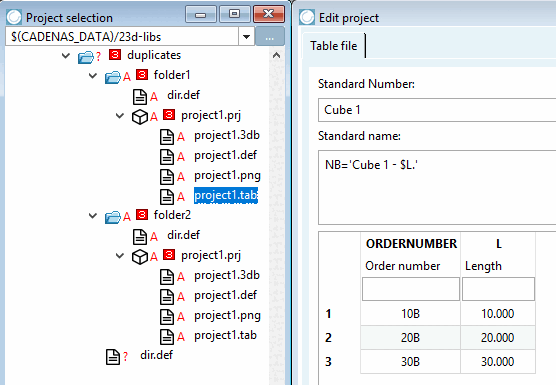Click the ORDERNUMBER column filter box
This screenshot has width=556, height=385.
(x=411, y=289)
